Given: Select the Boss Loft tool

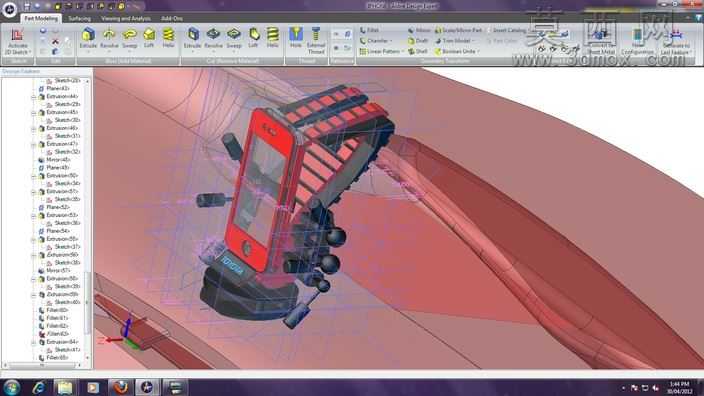Looking at the screenshot, I should (x=149, y=38).
